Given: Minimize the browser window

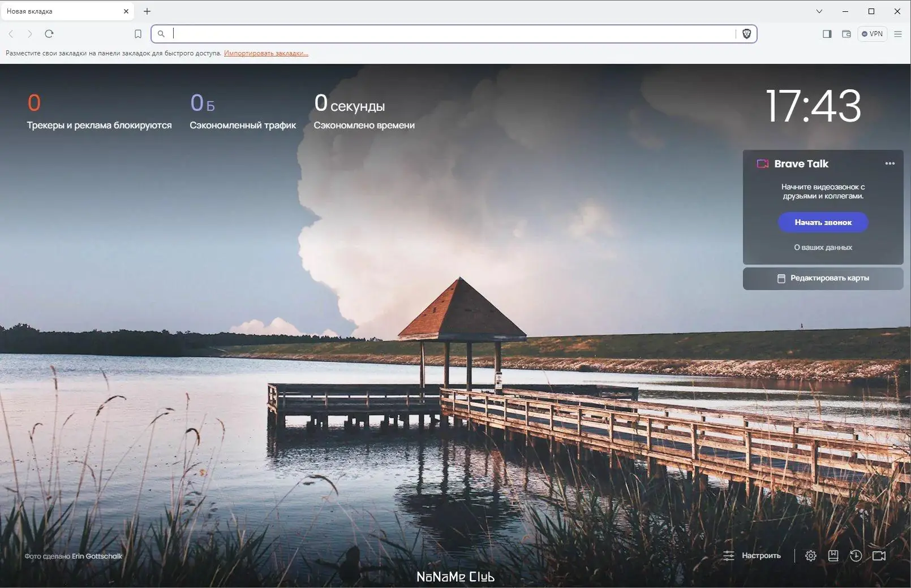Looking at the screenshot, I should (x=845, y=11).
